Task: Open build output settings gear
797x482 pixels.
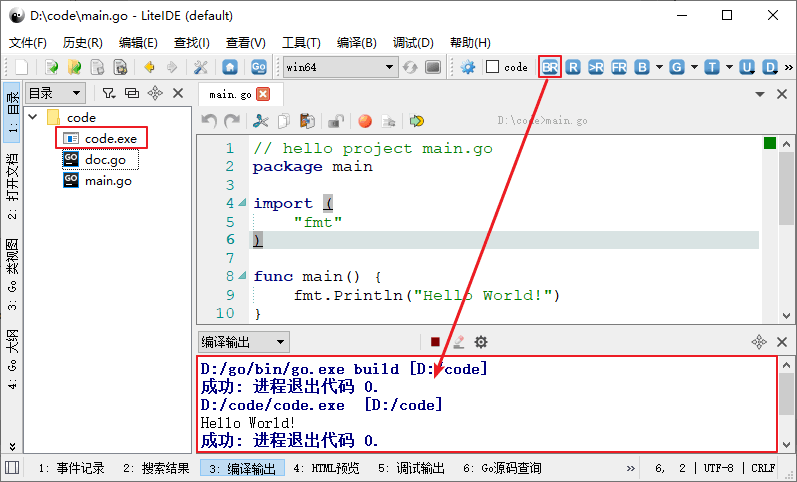Action: click(481, 342)
